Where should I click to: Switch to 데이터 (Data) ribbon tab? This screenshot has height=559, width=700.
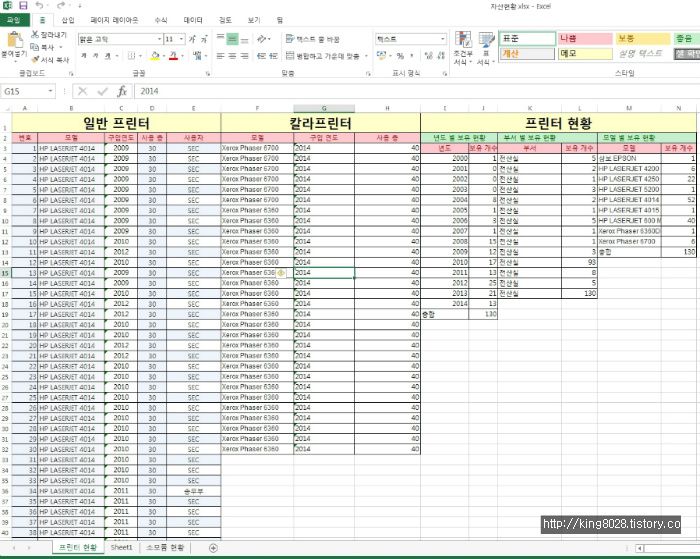(x=193, y=20)
